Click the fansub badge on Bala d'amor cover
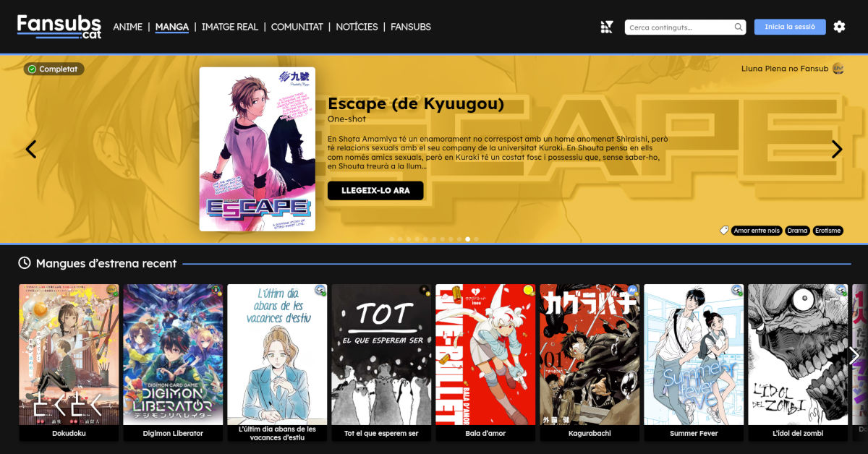The width and height of the screenshot is (868, 454). tap(528, 291)
